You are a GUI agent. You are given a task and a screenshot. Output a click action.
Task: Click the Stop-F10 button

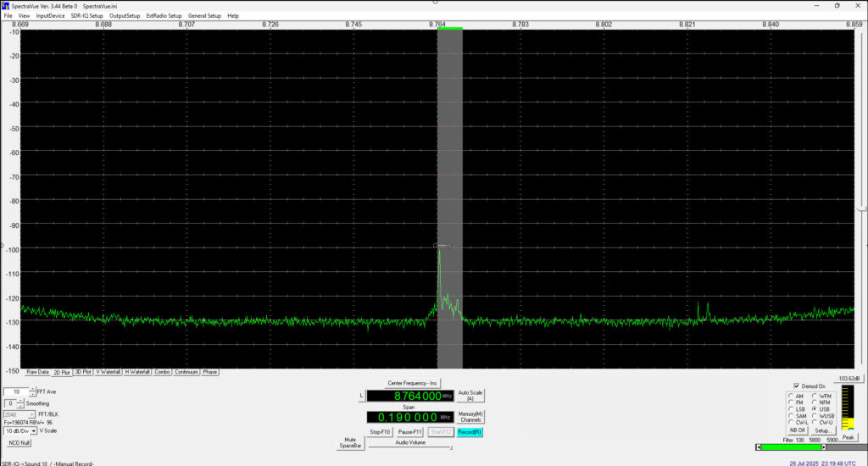pos(381,432)
